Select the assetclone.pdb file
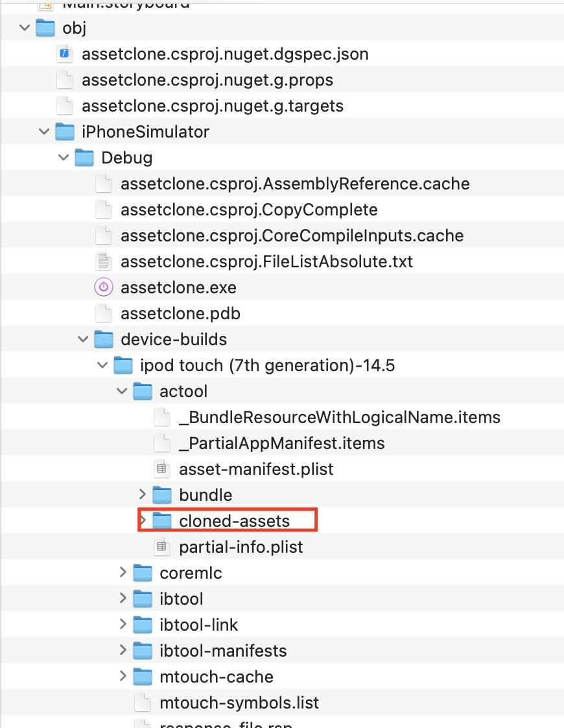The image size is (564, 728). point(180,313)
